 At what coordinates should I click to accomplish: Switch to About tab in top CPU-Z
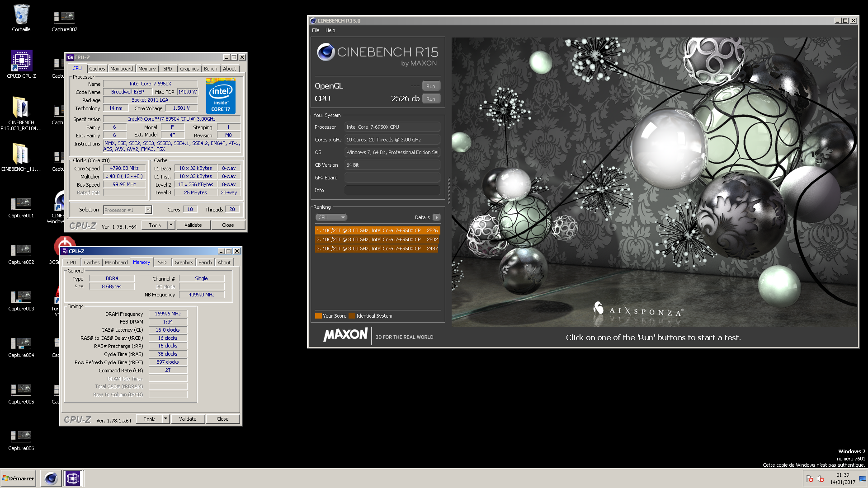pyautogui.click(x=229, y=69)
